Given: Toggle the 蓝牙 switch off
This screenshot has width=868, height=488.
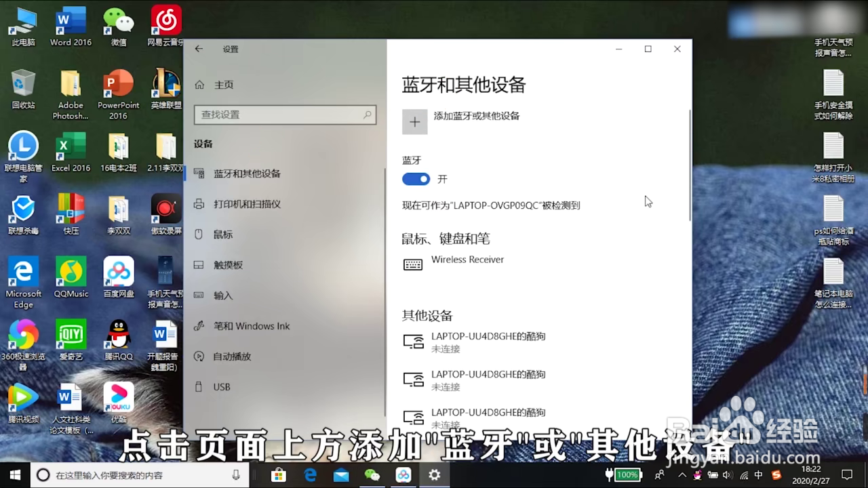Looking at the screenshot, I should pyautogui.click(x=416, y=178).
